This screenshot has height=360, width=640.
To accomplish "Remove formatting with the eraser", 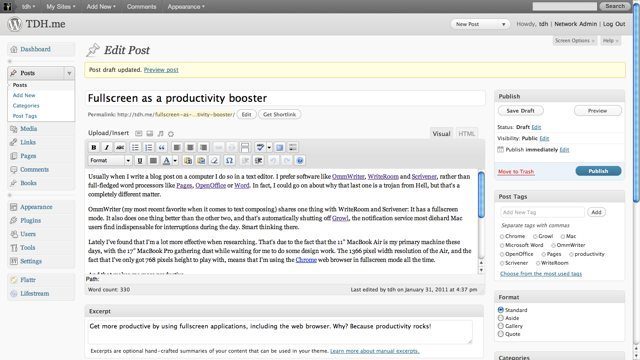I will click(214, 160).
